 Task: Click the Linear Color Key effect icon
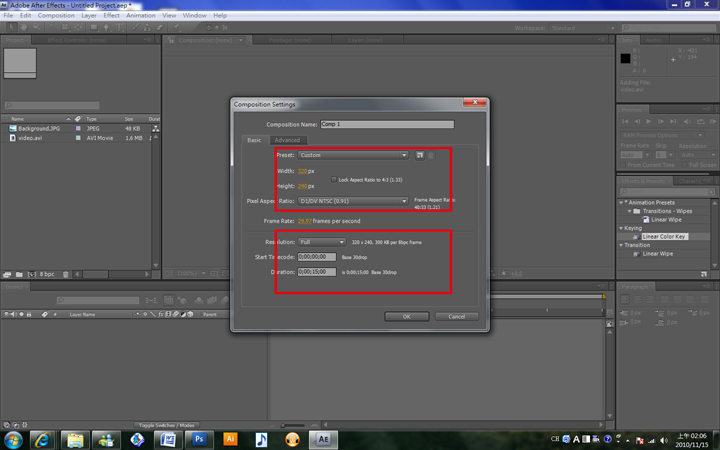[x=636, y=236]
